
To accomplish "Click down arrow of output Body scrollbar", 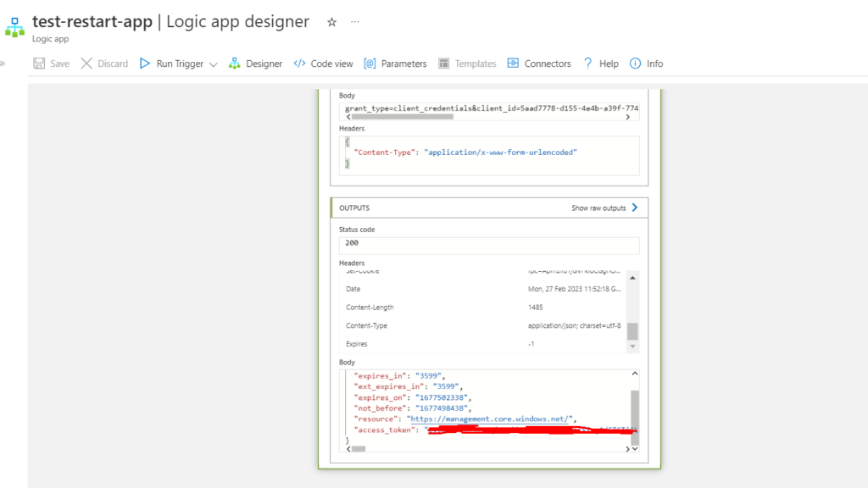I will click(x=635, y=449).
